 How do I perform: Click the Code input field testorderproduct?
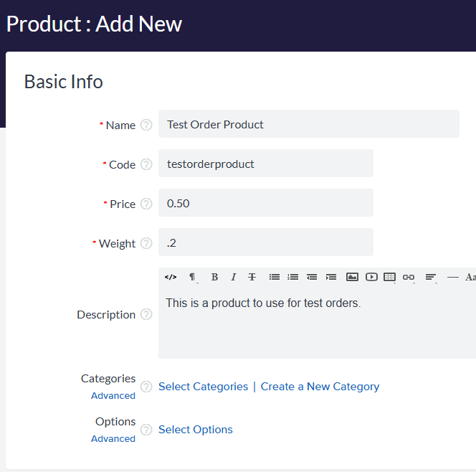click(266, 164)
